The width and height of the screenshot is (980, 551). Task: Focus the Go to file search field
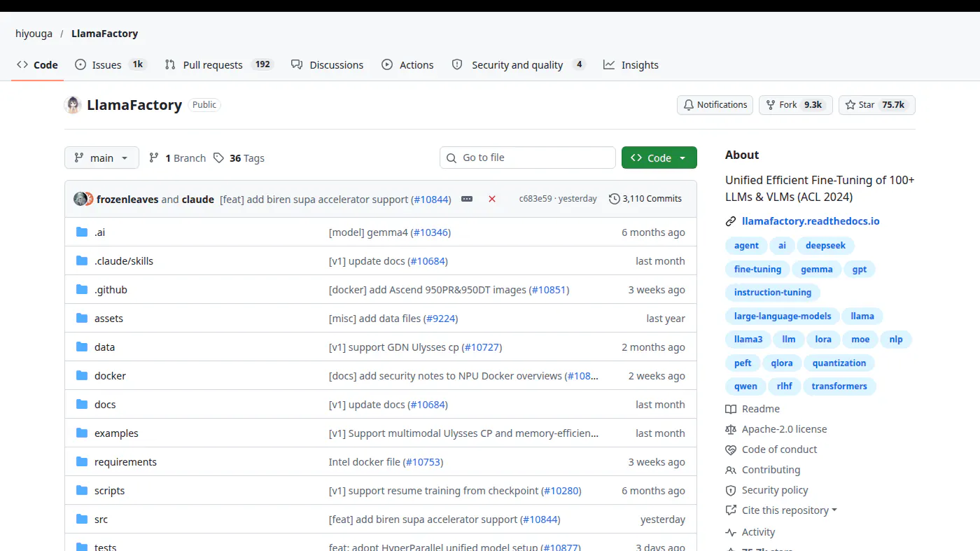pyautogui.click(x=528, y=158)
